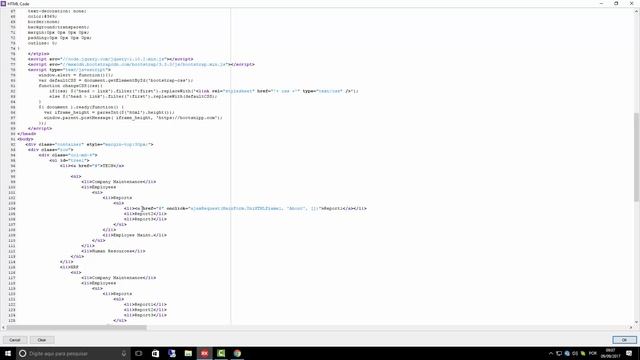Click the 'Human Resources' list item line
Image resolution: width=640 pixels, height=360 pixels.
click(113, 251)
